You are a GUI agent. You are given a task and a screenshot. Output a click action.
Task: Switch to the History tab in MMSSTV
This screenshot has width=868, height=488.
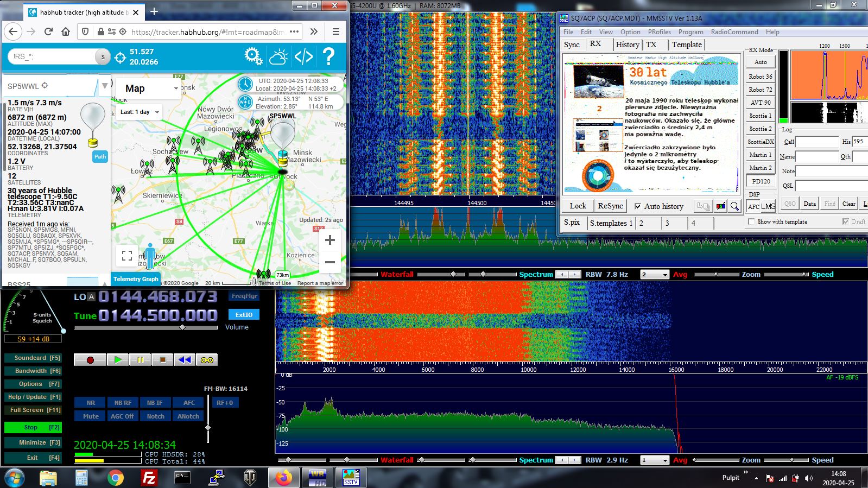point(628,45)
